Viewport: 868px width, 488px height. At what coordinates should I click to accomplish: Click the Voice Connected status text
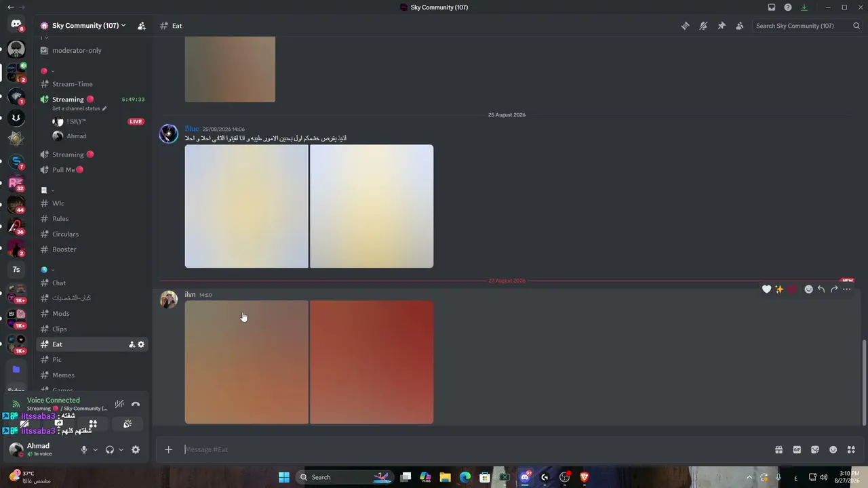54,401
